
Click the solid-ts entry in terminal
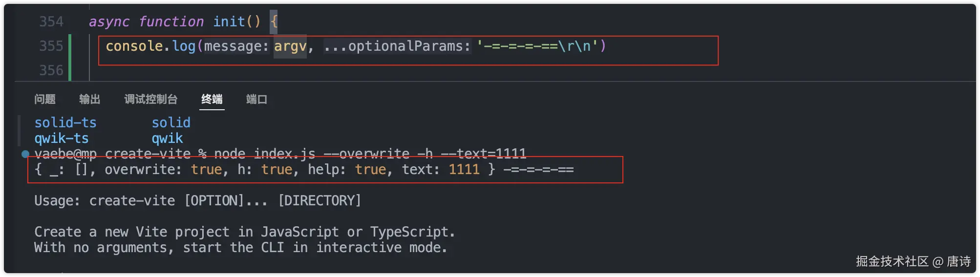tap(65, 122)
